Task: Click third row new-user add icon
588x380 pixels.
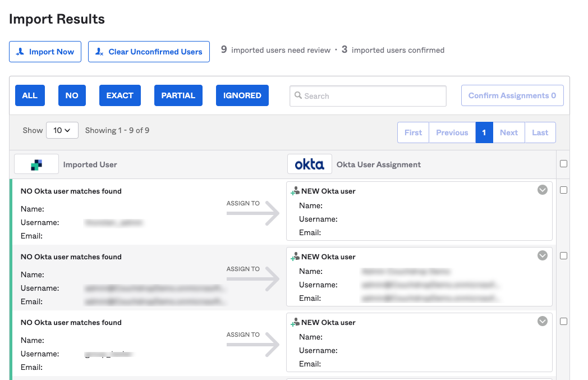Action: pos(295,322)
